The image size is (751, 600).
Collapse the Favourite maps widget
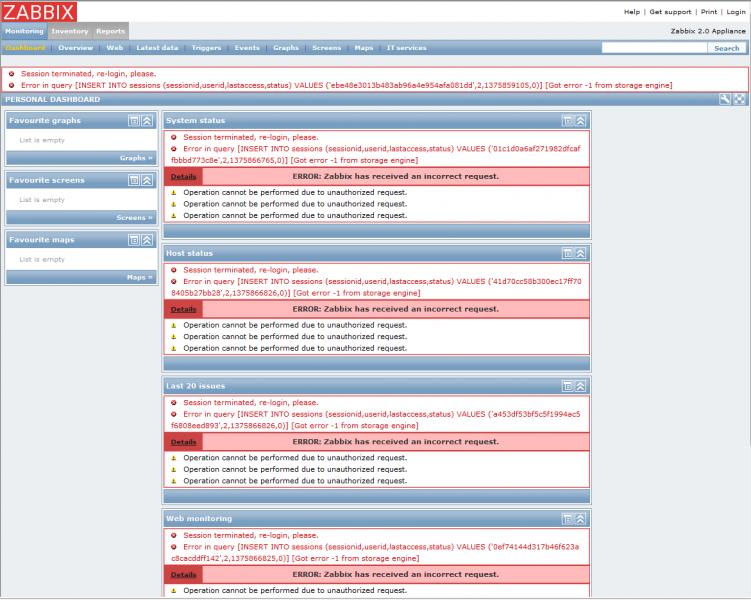click(x=147, y=240)
